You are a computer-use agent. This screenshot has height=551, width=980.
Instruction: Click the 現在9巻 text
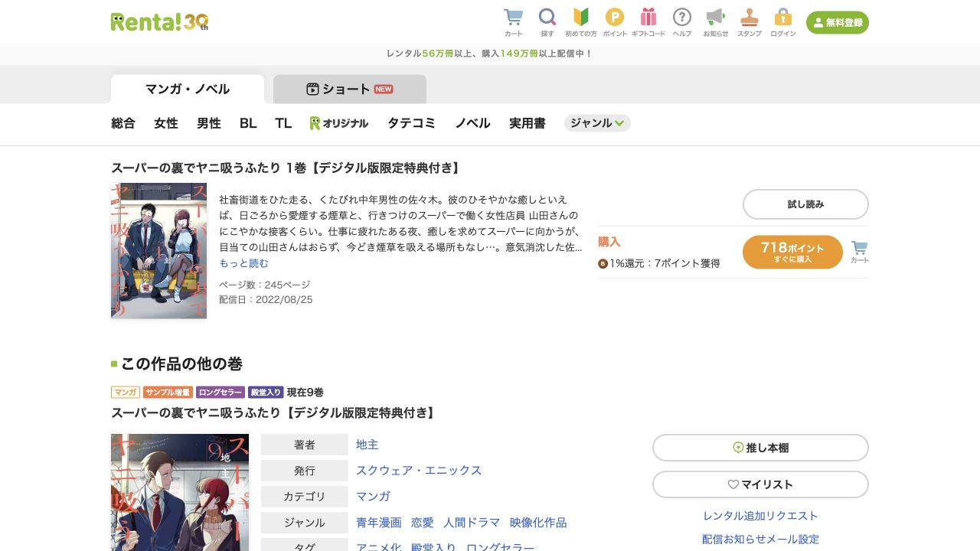click(305, 393)
